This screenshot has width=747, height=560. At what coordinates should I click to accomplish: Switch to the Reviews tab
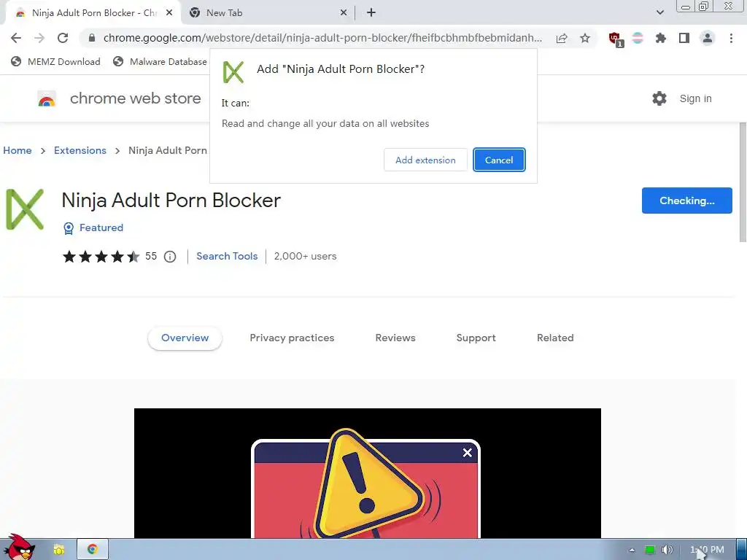point(395,338)
